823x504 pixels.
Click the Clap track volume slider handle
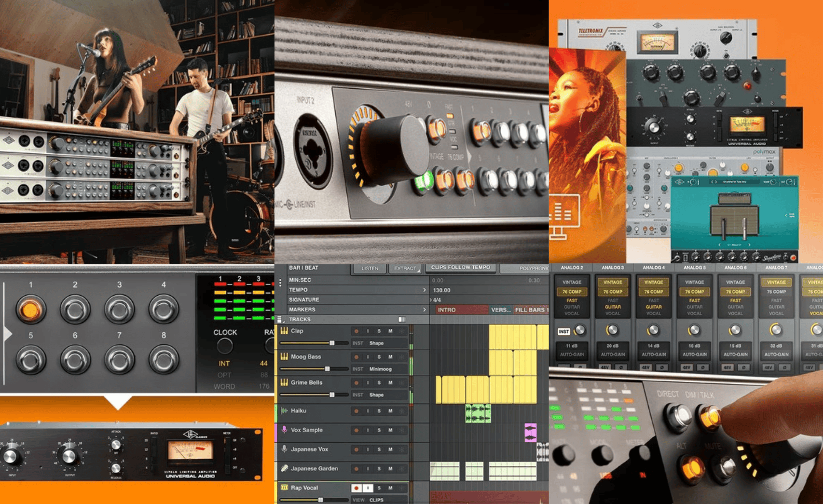(x=332, y=343)
